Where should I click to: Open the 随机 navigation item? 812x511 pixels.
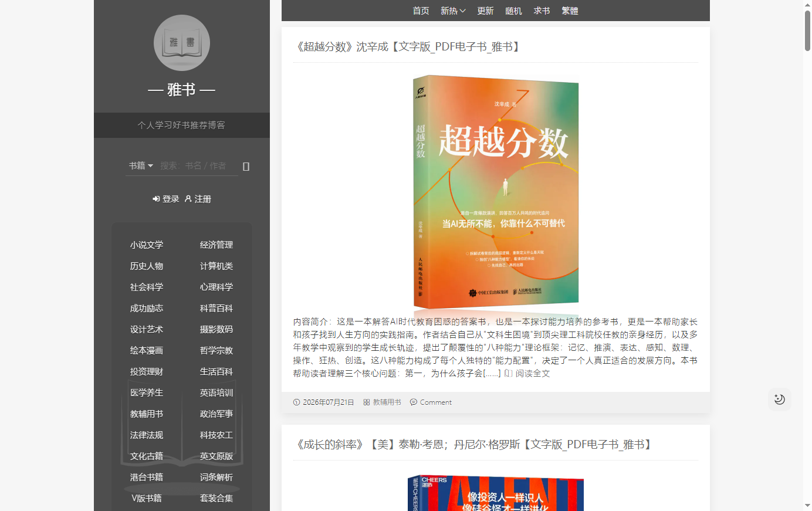(x=513, y=11)
